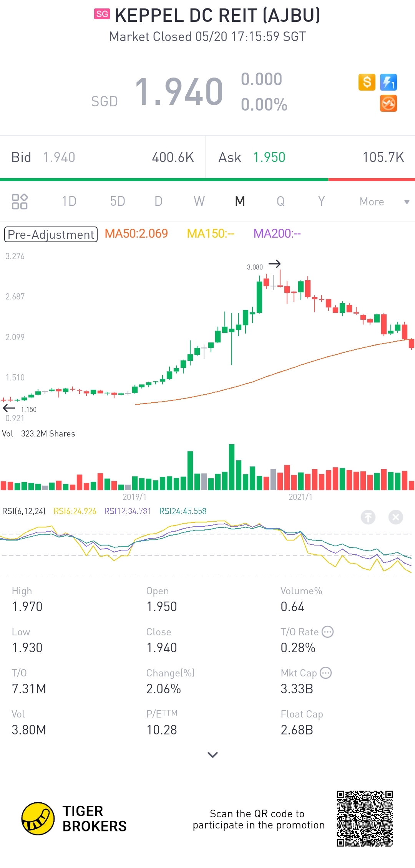Tap the bid-ask ratio bar
This screenshot has width=415, height=868.
pyautogui.click(x=207, y=179)
